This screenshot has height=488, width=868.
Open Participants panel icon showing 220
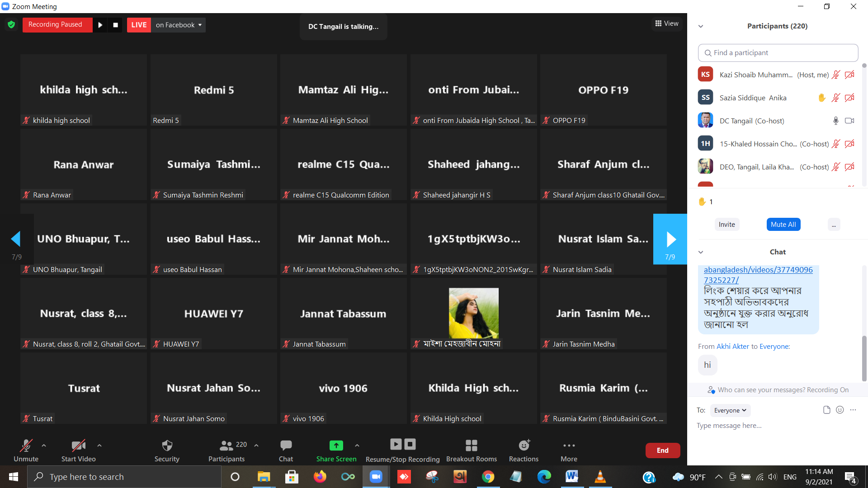coord(226,446)
